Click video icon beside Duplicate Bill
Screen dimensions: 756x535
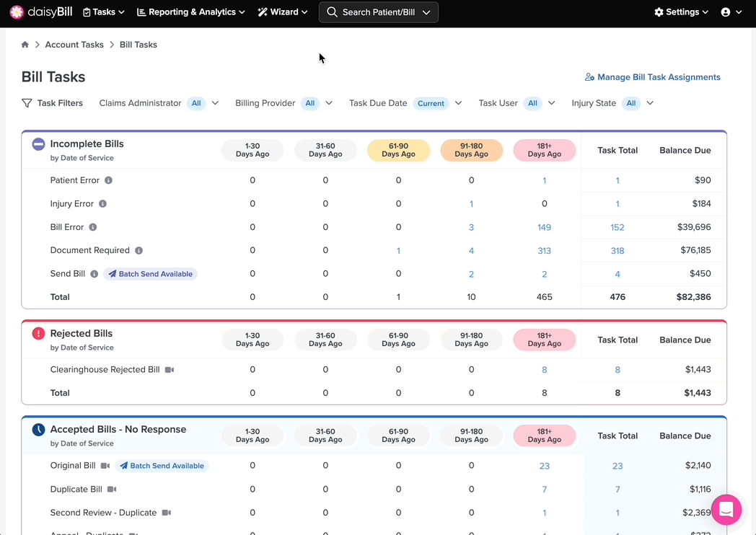(x=112, y=489)
